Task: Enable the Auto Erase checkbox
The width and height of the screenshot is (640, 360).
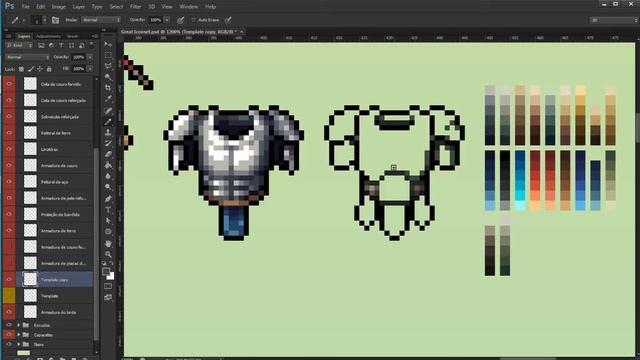Action: [194, 20]
